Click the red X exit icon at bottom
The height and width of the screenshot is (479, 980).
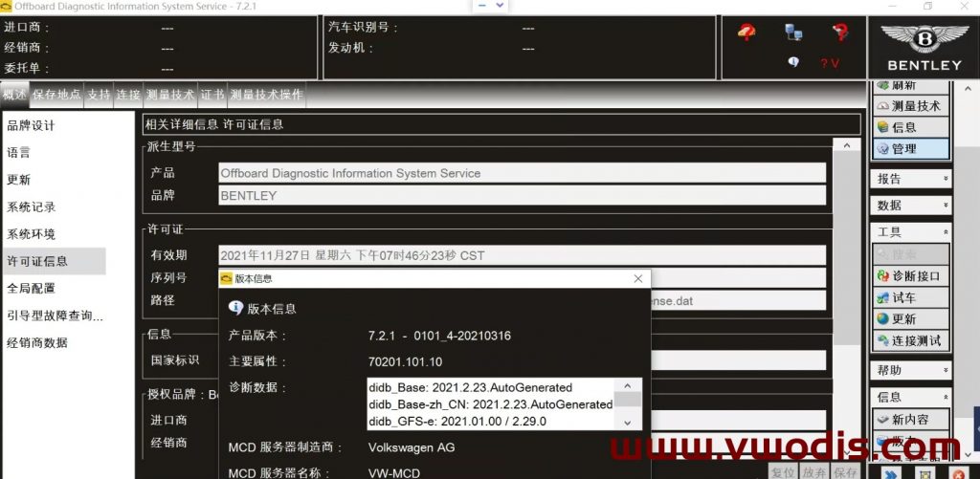pyautogui.click(x=958, y=473)
